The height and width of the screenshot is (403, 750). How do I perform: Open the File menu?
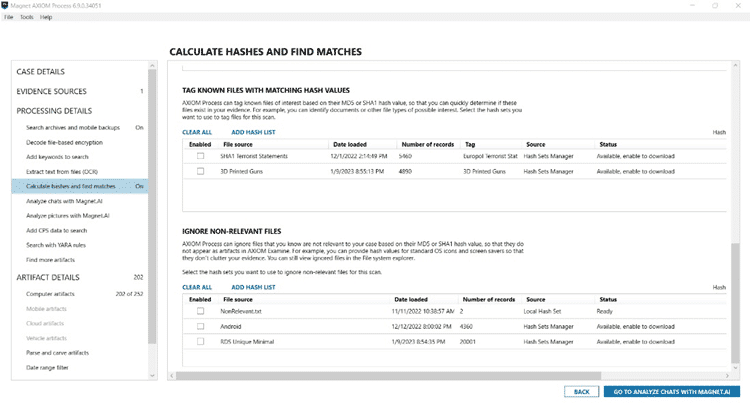click(9, 17)
